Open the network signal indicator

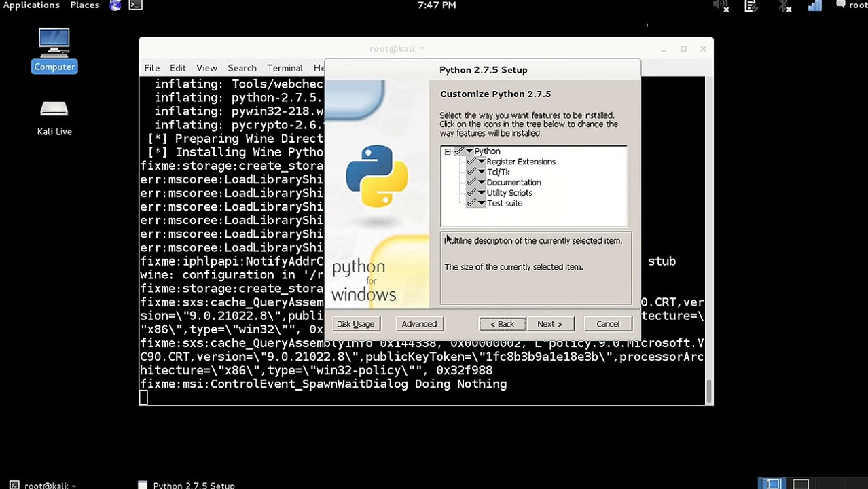(815, 6)
